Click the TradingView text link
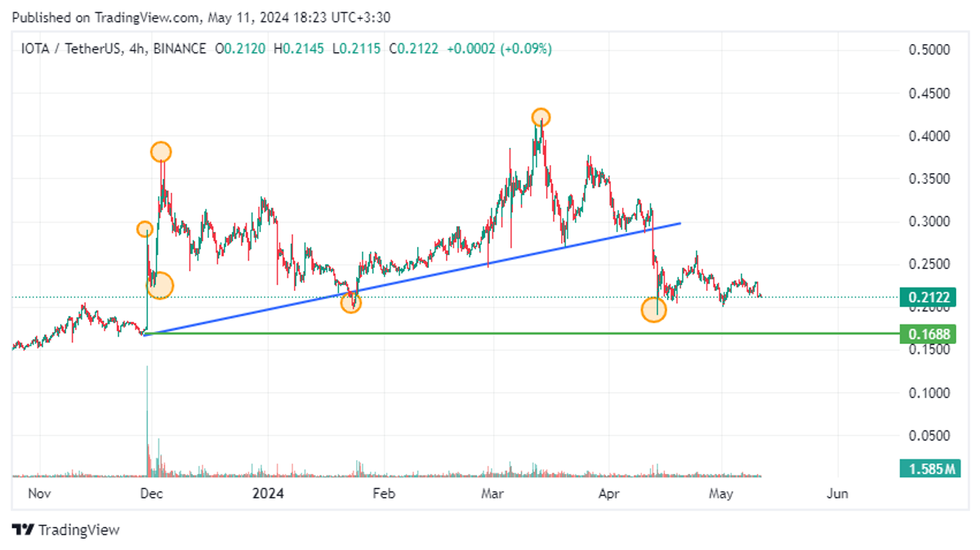This screenshot has width=980, height=550. (x=79, y=530)
